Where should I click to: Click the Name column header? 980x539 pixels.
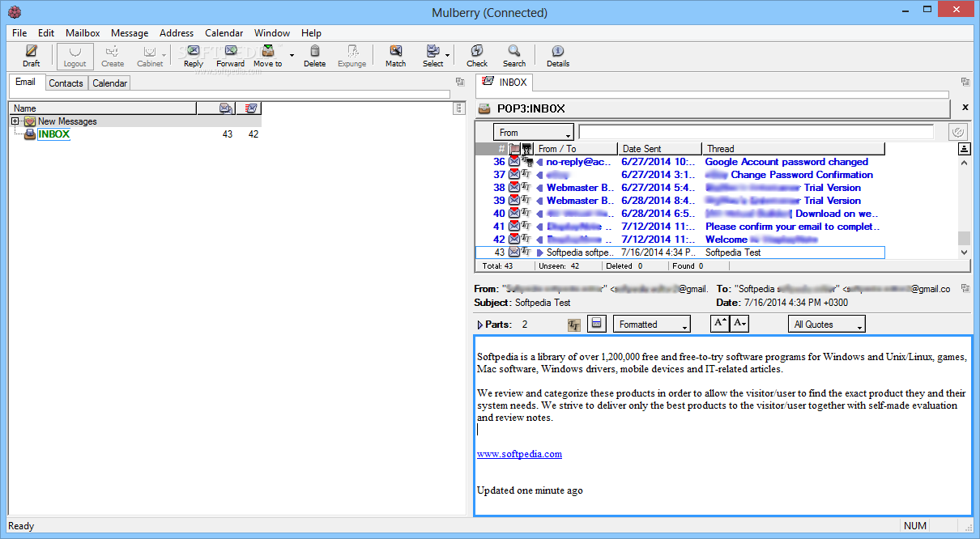pos(103,108)
